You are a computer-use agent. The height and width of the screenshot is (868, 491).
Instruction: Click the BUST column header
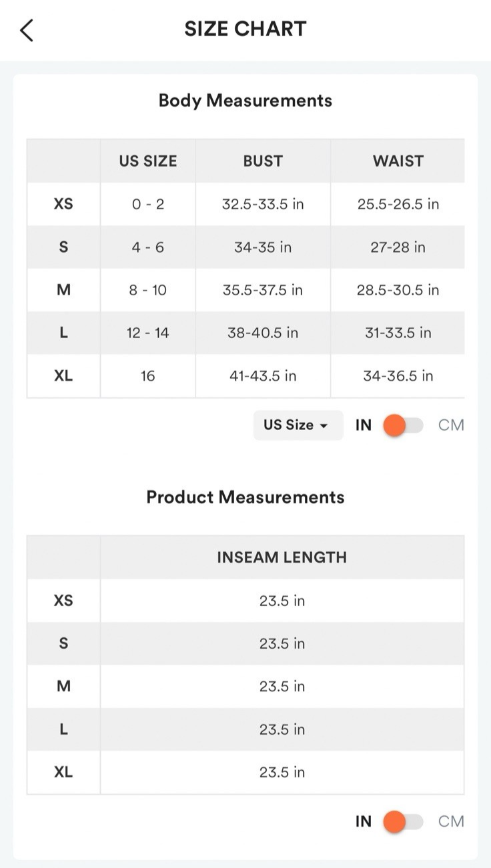pos(263,161)
